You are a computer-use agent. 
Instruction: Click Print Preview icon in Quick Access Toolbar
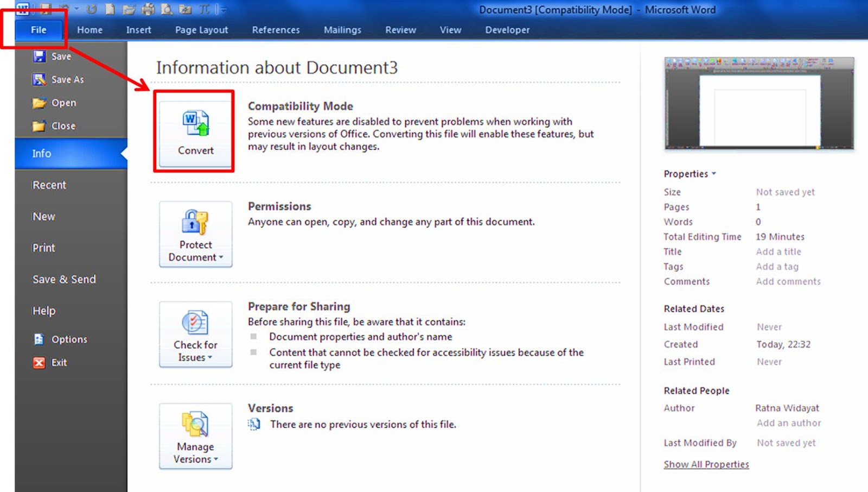point(167,9)
